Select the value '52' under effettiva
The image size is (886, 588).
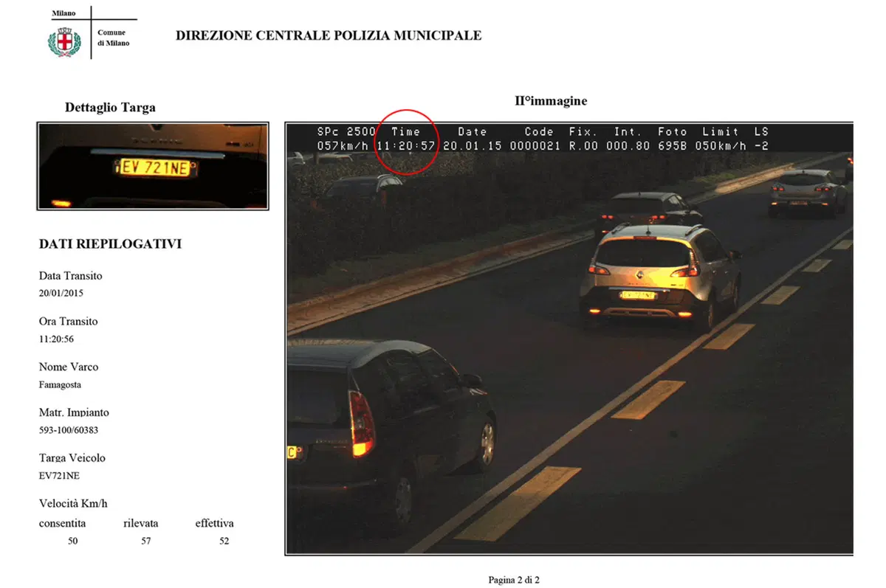(224, 542)
